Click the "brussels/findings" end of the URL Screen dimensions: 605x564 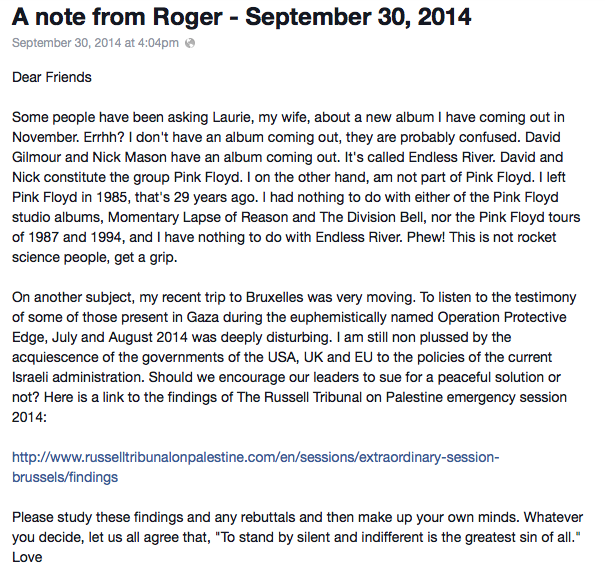[65, 477]
